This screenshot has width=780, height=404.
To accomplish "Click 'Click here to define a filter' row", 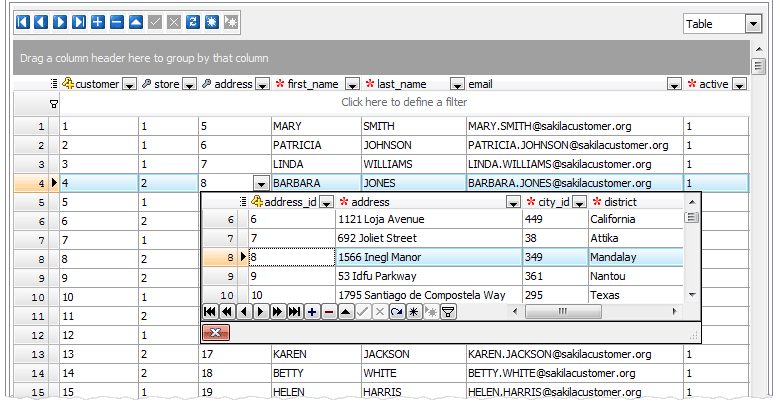I will point(404,103).
